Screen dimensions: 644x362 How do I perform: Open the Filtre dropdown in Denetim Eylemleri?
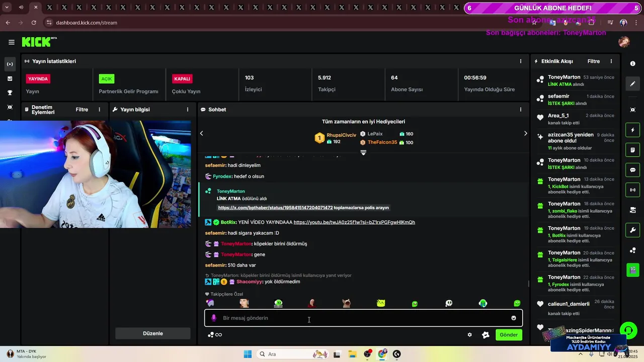(82, 110)
